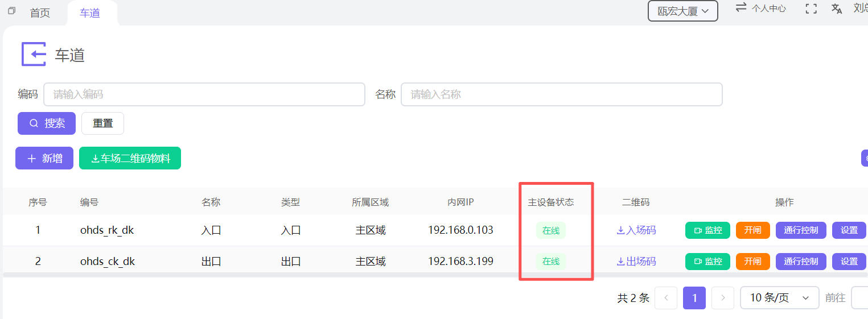This screenshot has width=868, height=319.
Task: Click the tab collapse icon beside 首页
Action: pos(11,11)
